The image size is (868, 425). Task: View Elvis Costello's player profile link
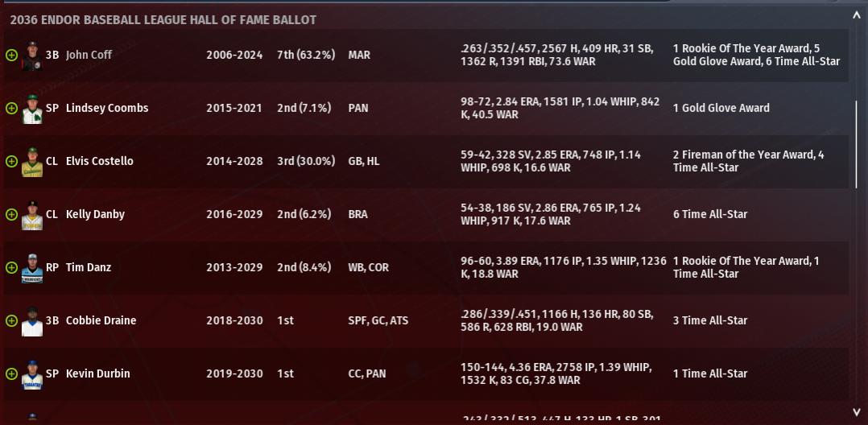(99, 161)
